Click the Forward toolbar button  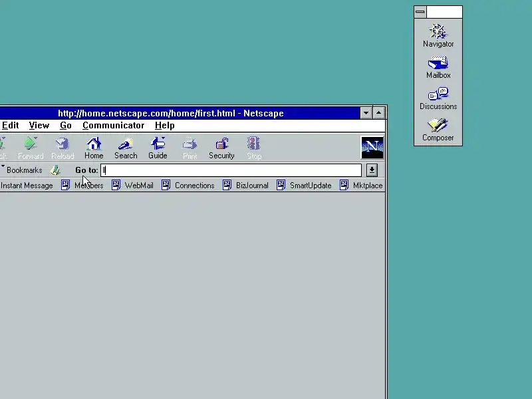point(31,148)
